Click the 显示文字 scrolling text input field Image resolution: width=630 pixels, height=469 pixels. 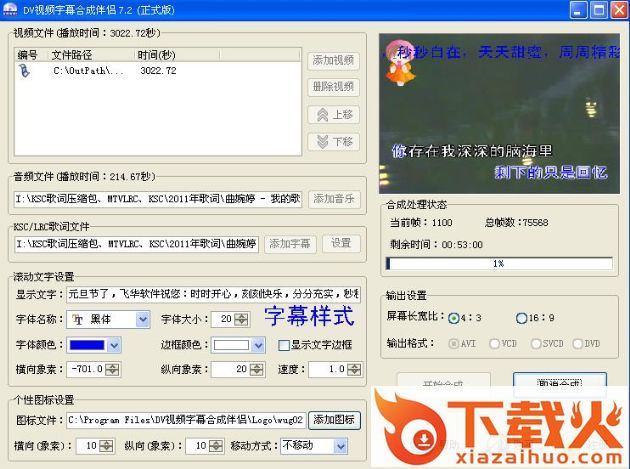tap(212, 295)
